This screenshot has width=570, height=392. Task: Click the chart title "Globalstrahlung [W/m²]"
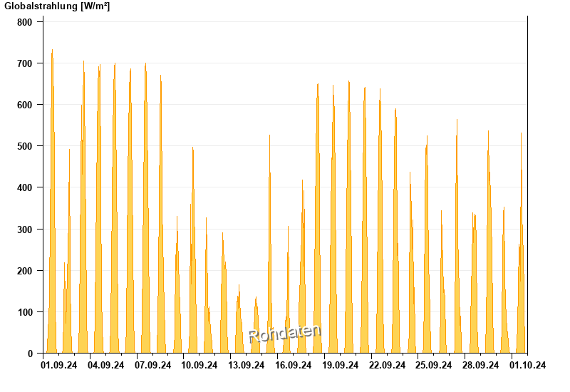coord(57,6)
